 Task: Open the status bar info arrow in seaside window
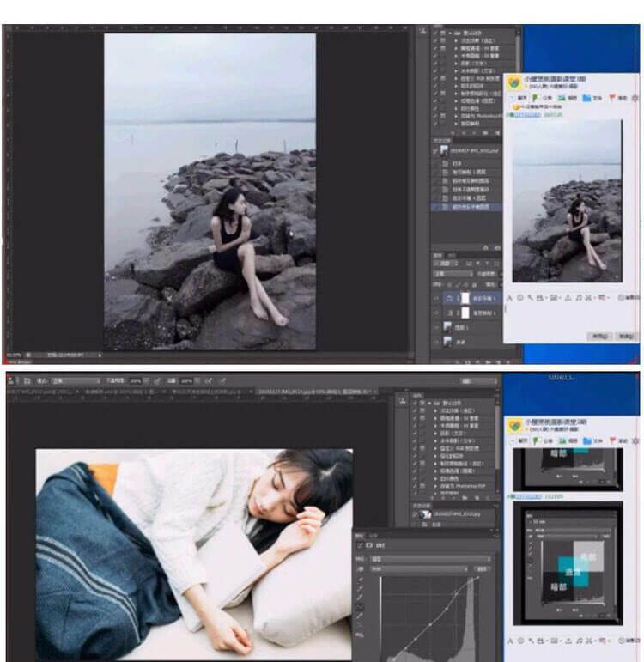100,355
